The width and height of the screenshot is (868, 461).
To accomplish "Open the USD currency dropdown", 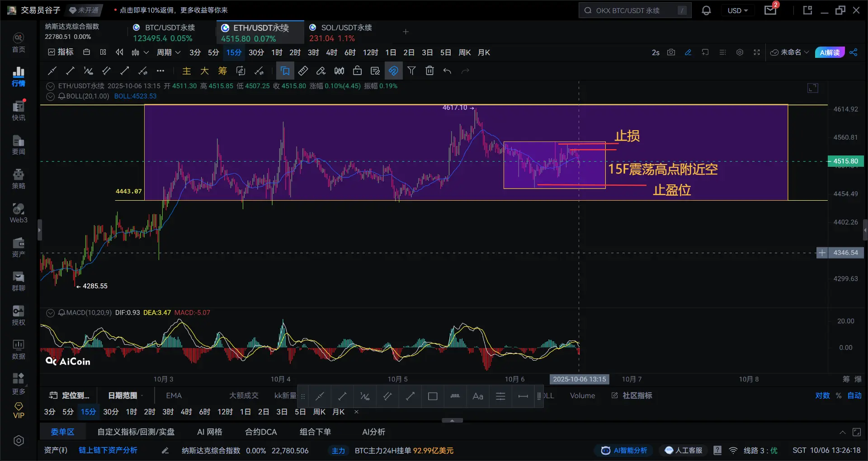I will pyautogui.click(x=737, y=10).
